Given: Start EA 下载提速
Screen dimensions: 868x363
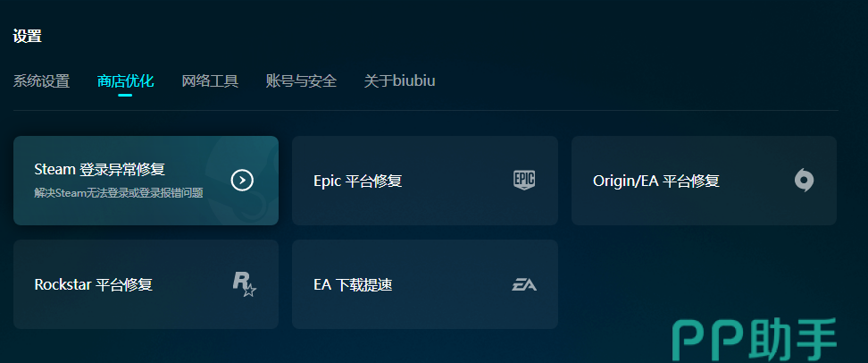Looking at the screenshot, I should 353,285.
